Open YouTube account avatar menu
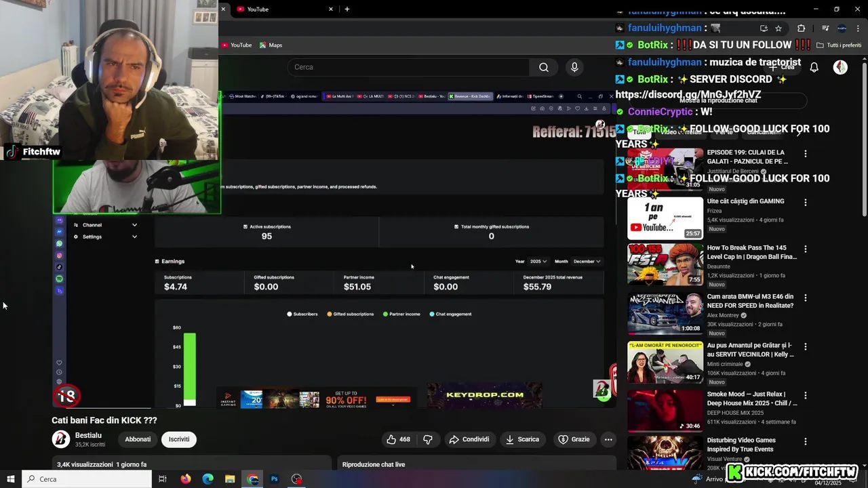Image resolution: width=868 pixels, height=488 pixels. pos(840,67)
